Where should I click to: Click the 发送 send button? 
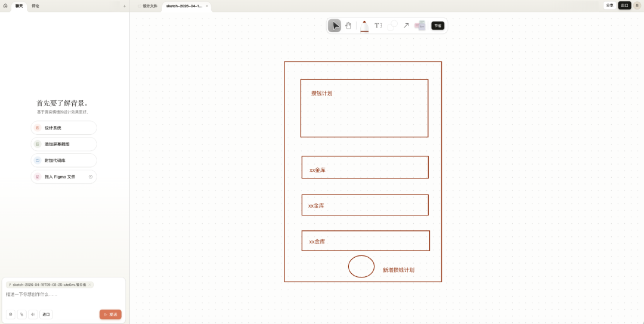click(x=110, y=314)
